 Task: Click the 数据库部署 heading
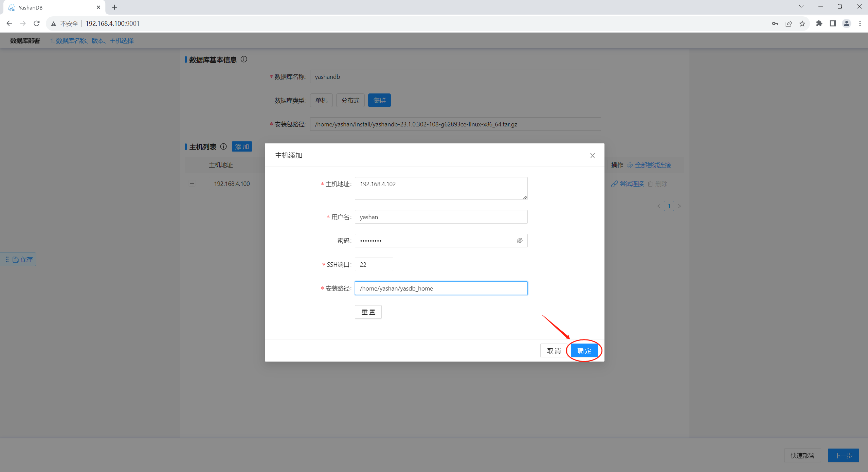point(25,41)
